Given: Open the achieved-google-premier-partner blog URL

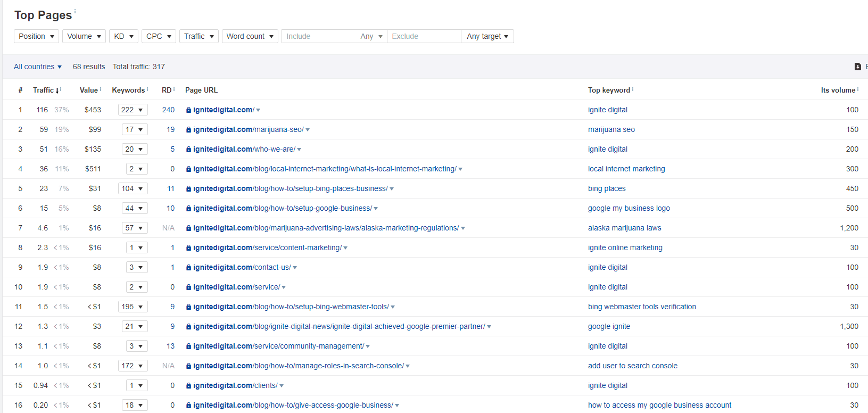Looking at the screenshot, I should (339, 326).
